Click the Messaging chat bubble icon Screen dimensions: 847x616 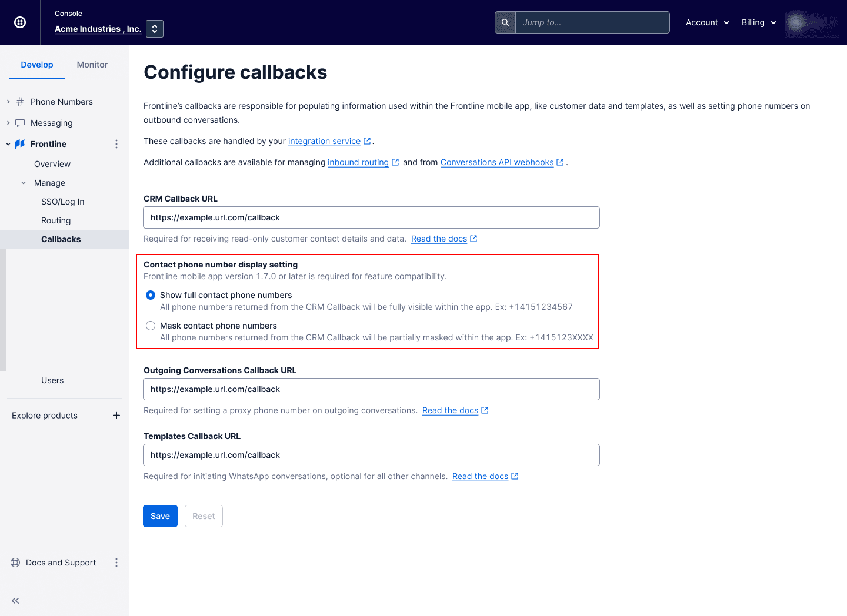(x=21, y=123)
